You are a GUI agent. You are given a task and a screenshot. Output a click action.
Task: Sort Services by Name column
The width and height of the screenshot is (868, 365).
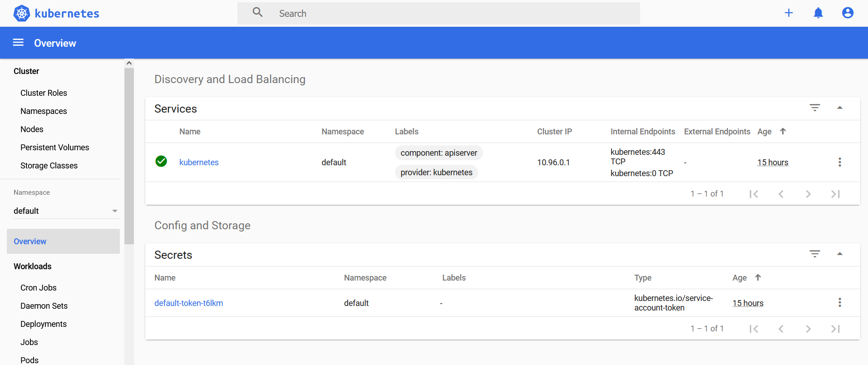point(190,132)
